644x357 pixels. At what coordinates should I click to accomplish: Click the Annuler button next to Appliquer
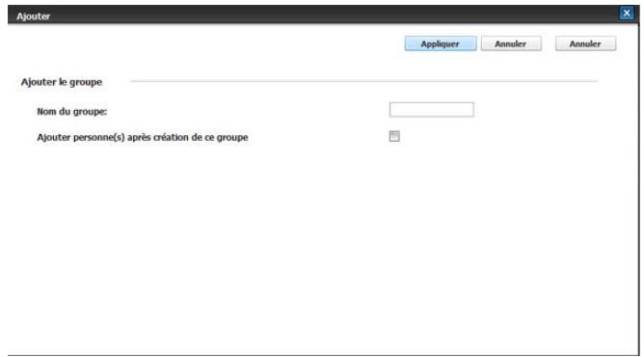click(x=511, y=43)
